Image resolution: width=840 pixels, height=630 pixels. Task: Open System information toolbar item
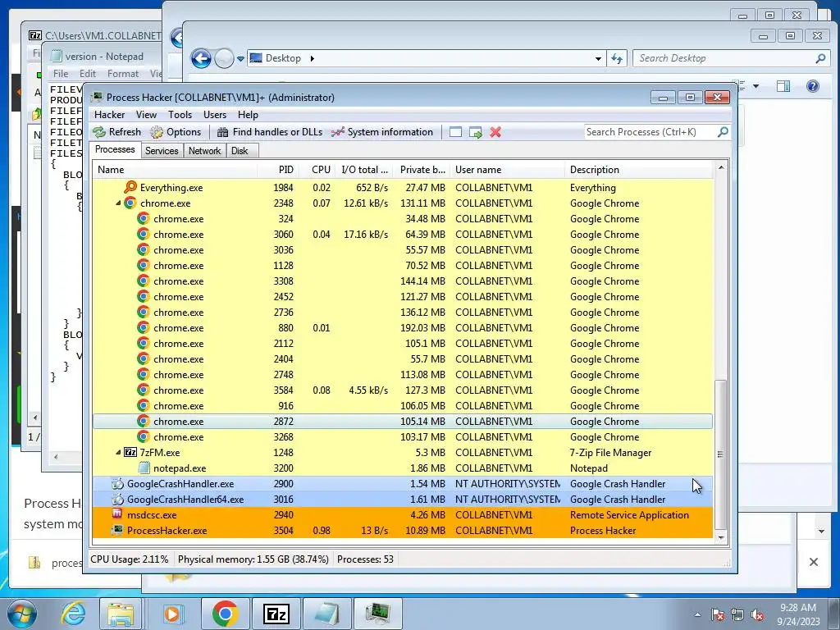tap(382, 132)
